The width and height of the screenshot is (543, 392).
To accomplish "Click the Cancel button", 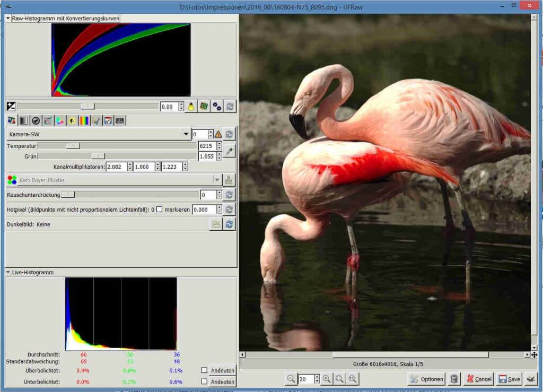I will coord(479,379).
